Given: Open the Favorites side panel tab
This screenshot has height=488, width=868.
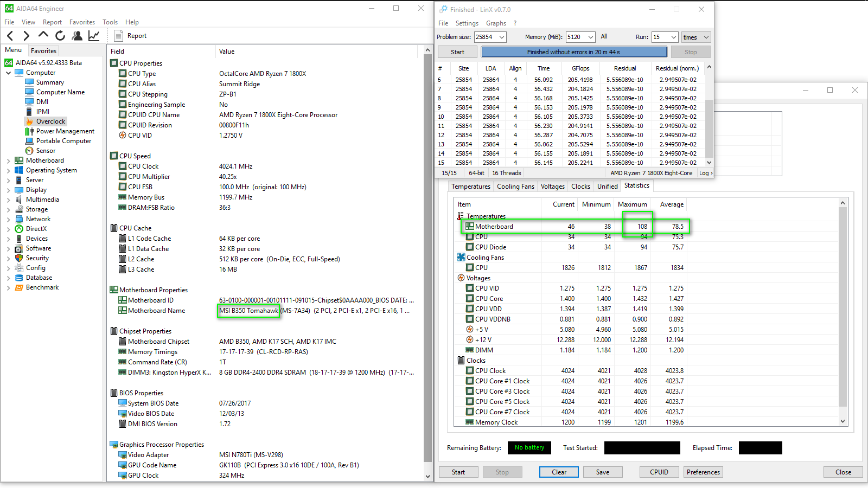Looking at the screenshot, I should point(43,50).
